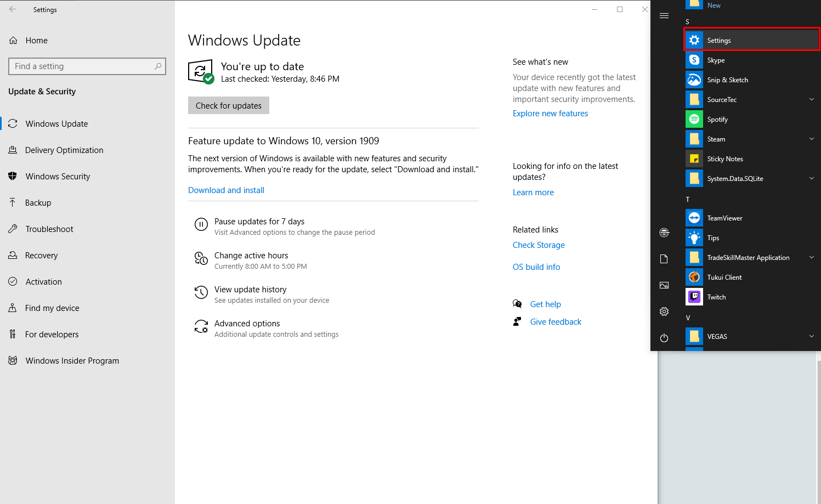Open the Tukui Client
The image size is (821, 504).
click(723, 277)
